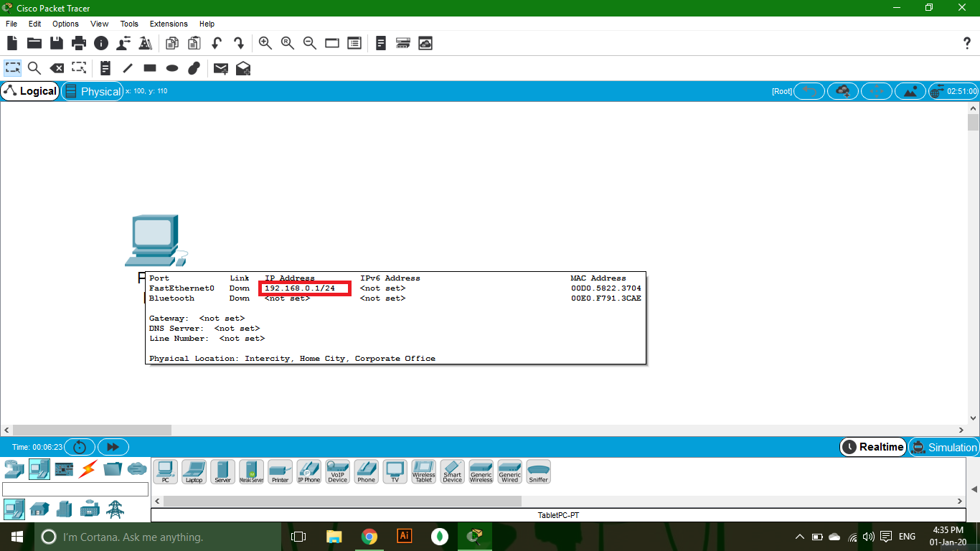Image resolution: width=980 pixels, height=551 pixels.
Task: Click the workspace horizontal scrollbar
Action: coord(484,430)
